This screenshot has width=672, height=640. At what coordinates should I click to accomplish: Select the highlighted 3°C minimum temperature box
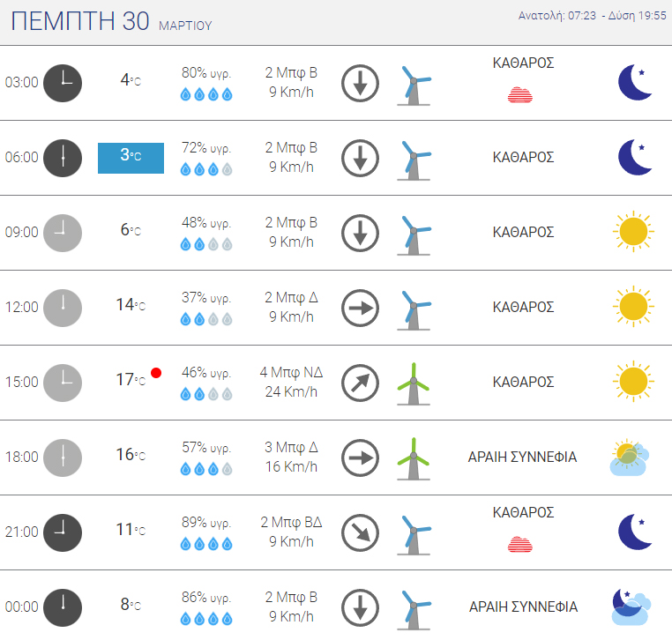click(x=131, y=158)
